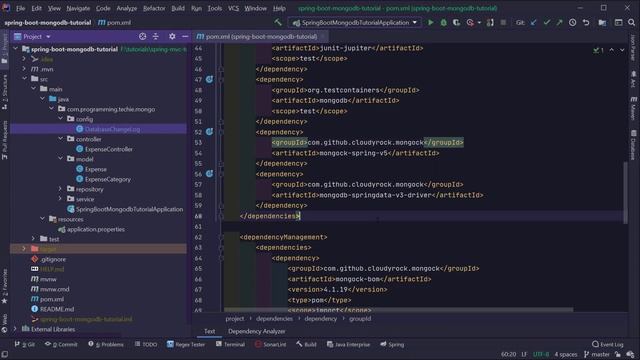Open the Spring tool window
This screenshot has height=360, width=640.
click(x=392, y=344)
